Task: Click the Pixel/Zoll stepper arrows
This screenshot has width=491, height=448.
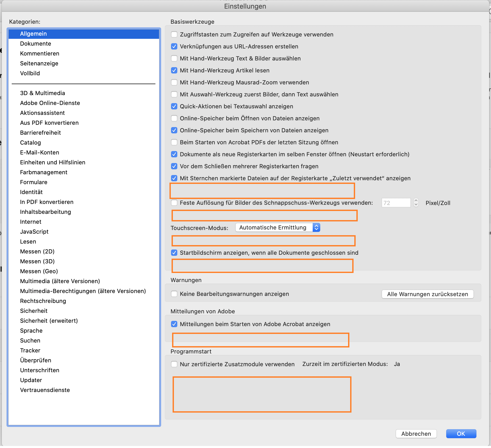Action: (416, 203)
